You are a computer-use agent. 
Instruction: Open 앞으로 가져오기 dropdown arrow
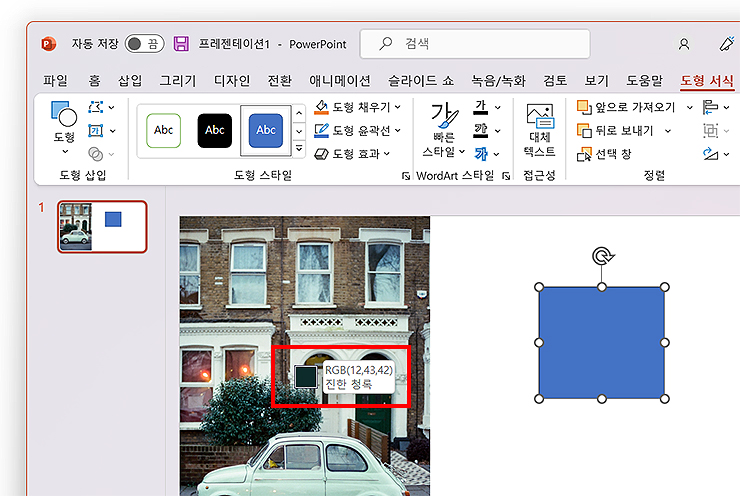click(x=690, y=108)
